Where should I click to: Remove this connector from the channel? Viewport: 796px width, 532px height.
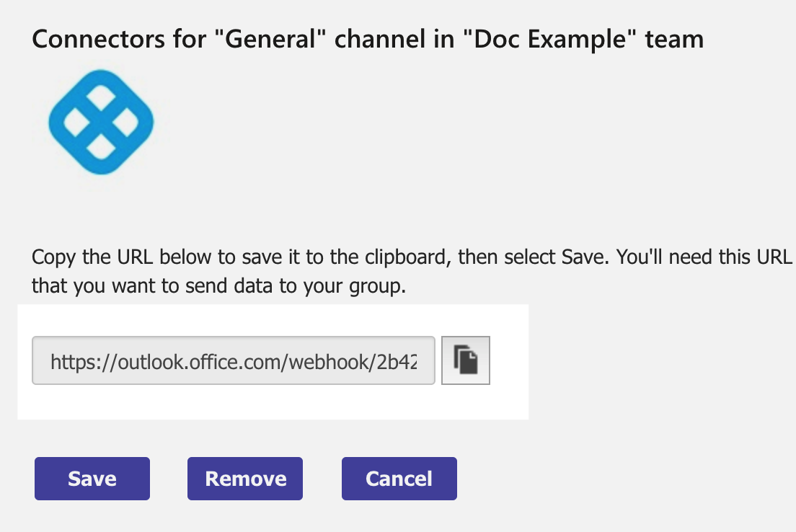click(x=245, y=479)
